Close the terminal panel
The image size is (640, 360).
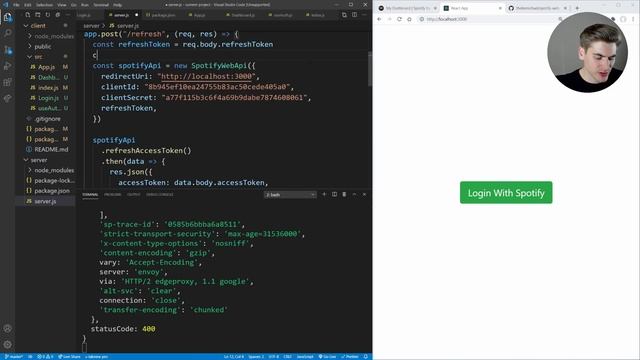(x=364, y=194)
